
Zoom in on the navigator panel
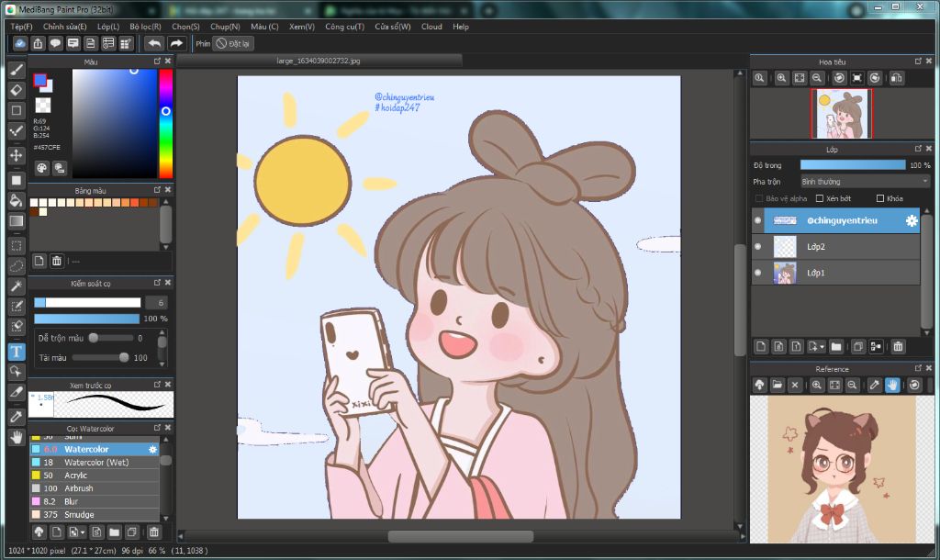[781, 78]
